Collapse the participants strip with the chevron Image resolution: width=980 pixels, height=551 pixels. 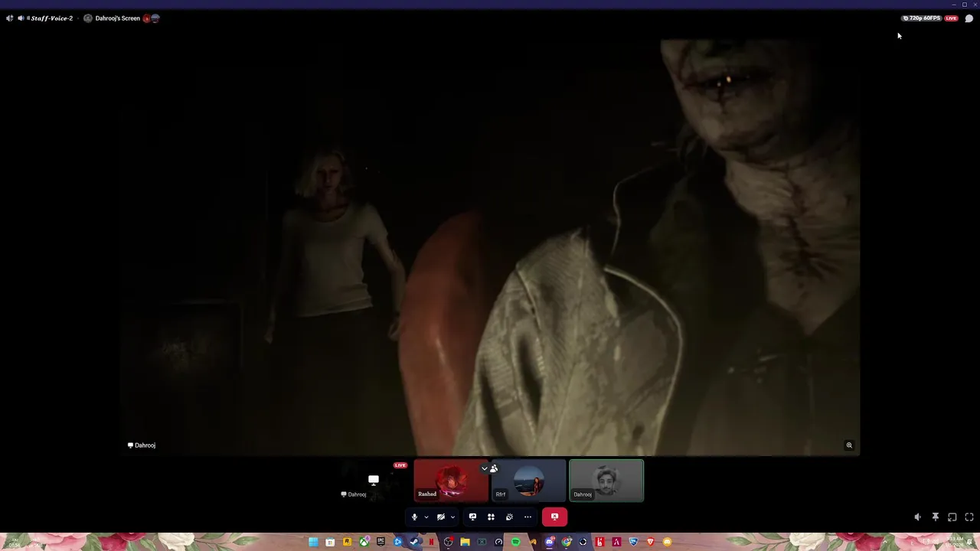[484, 468]
